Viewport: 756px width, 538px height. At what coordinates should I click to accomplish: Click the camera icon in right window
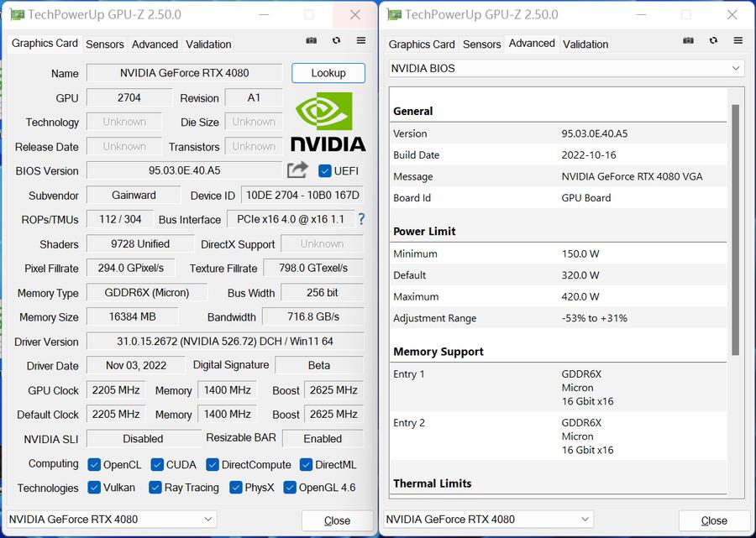[x=689, y=40]
